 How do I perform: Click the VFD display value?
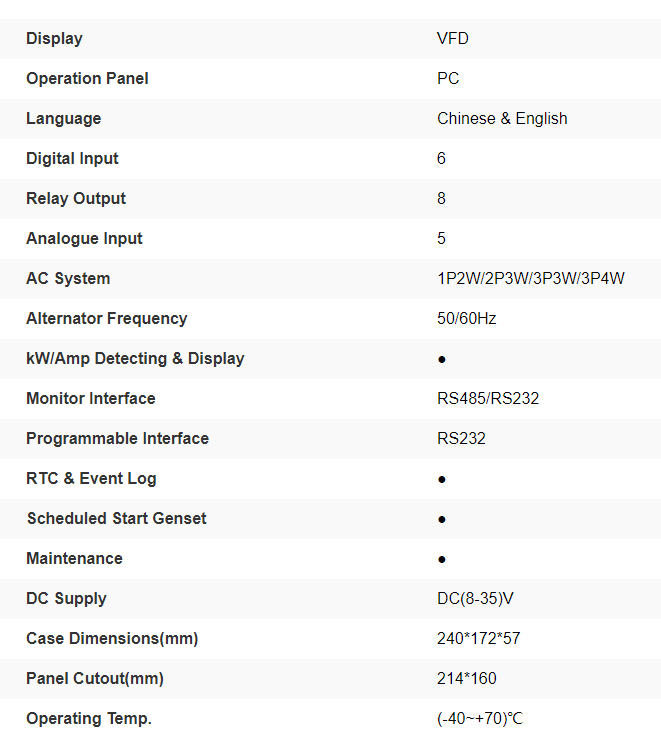(x=453, y=39)
